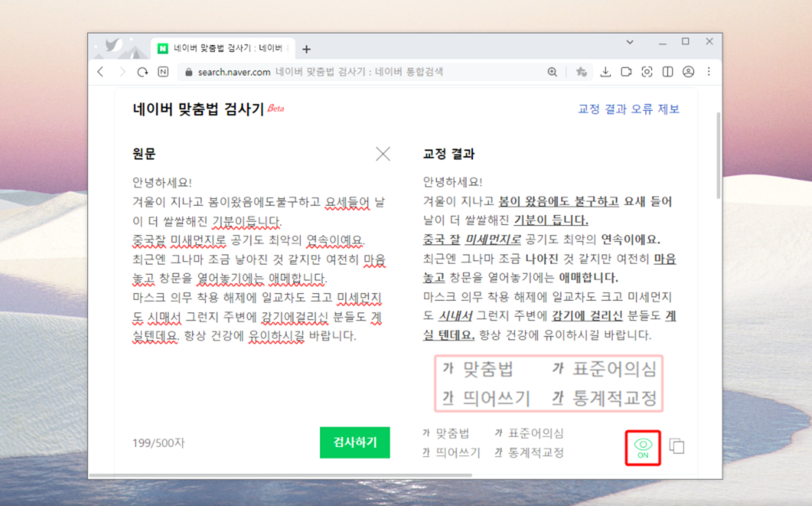The width and height of the screenshot is (812, 506).
Task: Open the zoom magnifier in address bar
Action: coord(552,72)
